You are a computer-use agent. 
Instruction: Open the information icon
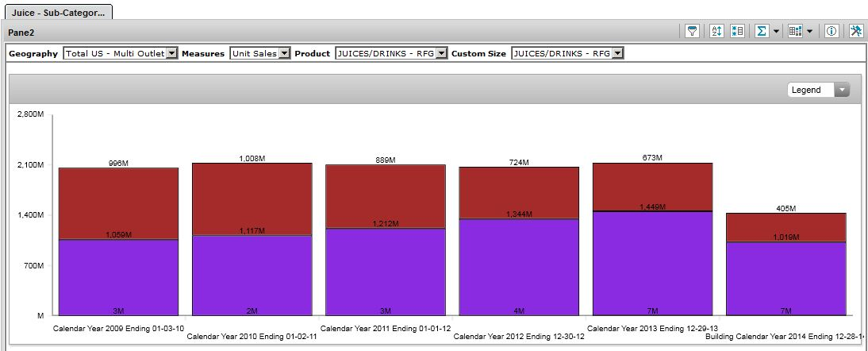coord(832,31)
